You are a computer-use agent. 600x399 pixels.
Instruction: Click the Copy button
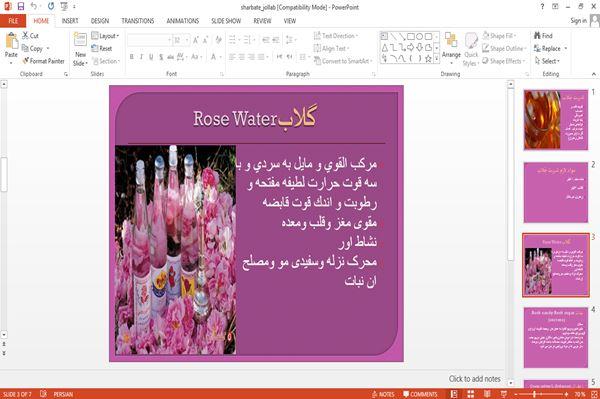pos(32,49)
